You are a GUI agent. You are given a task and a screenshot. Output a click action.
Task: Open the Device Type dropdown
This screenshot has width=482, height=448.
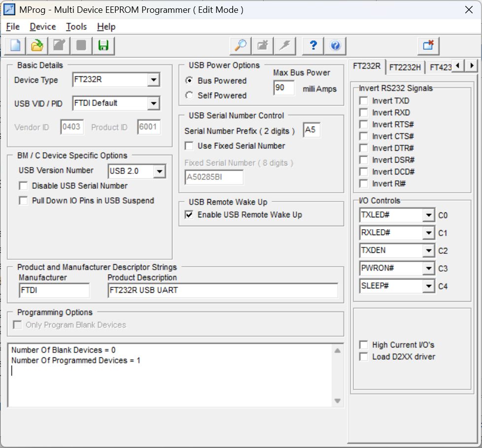pyautogui.click(x=153, y=80)
